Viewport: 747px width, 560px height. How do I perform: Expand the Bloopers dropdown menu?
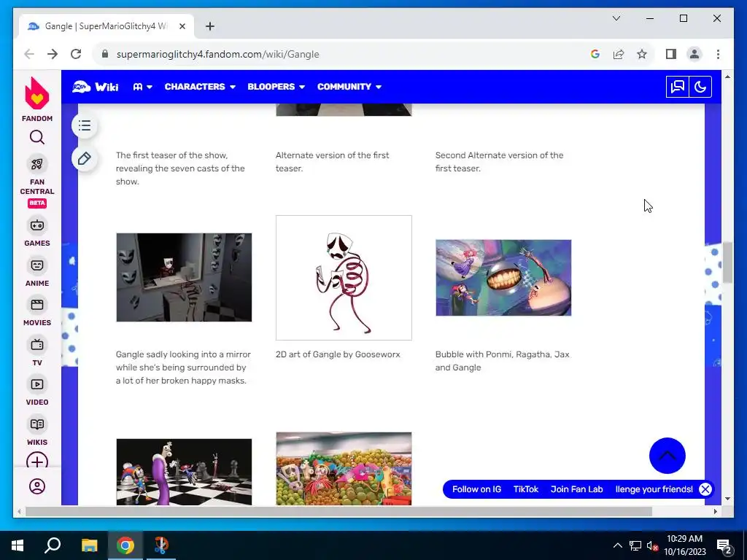(276, 87)
